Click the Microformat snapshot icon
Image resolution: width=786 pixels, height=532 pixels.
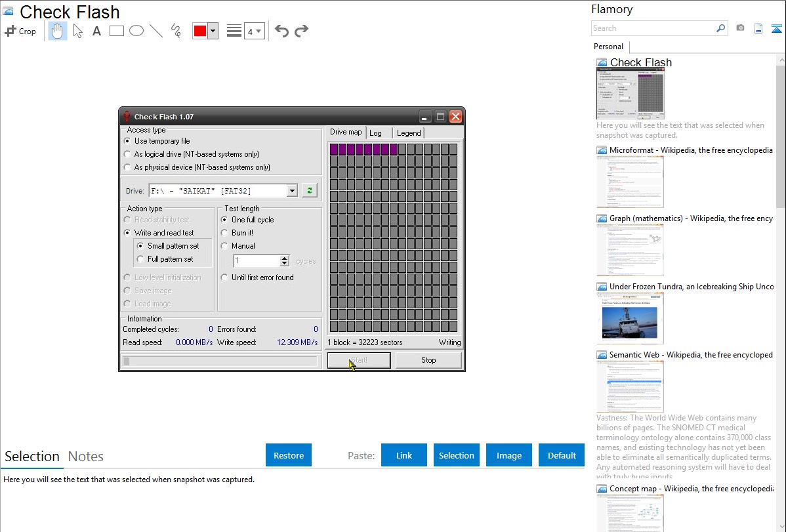(x=602, y=150)
